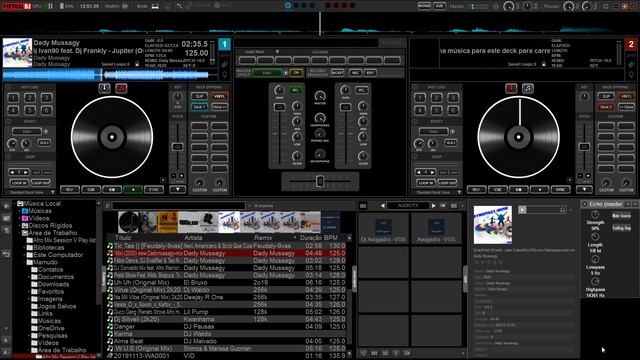Viewport: 640px width, 360px height.
Task: Toggle SLIP on the left deck
Action: tap(199, 96)
